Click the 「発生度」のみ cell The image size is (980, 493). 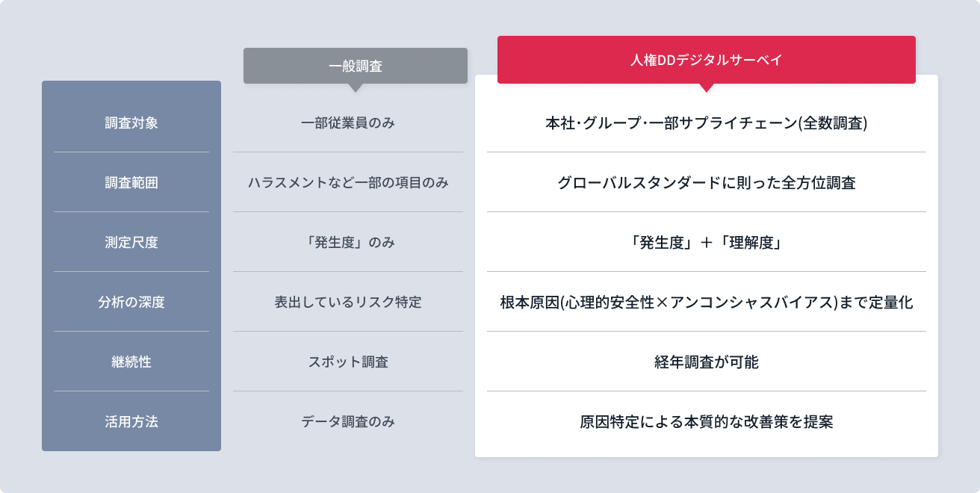click(348, 242)
